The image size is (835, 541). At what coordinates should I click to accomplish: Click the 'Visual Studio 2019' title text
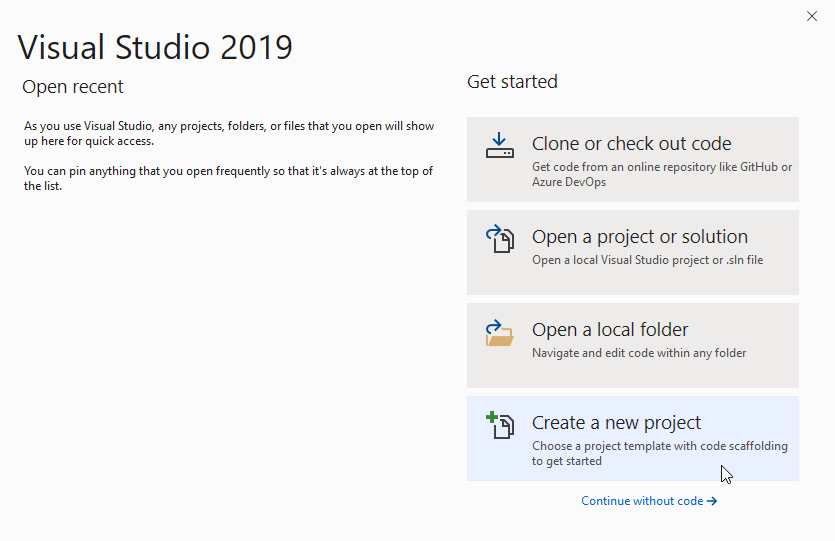[x=155, y=46]
